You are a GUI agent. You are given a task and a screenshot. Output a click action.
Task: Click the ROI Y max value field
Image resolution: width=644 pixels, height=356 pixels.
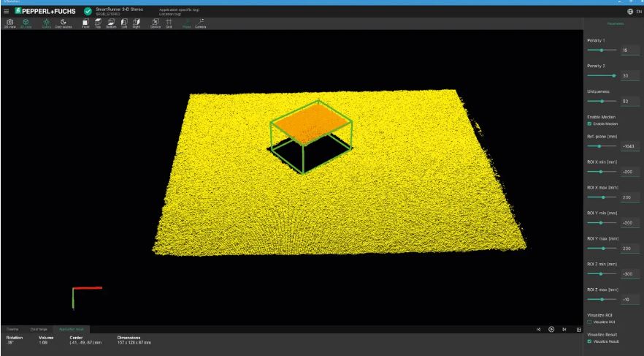click(x=629, y=249)
